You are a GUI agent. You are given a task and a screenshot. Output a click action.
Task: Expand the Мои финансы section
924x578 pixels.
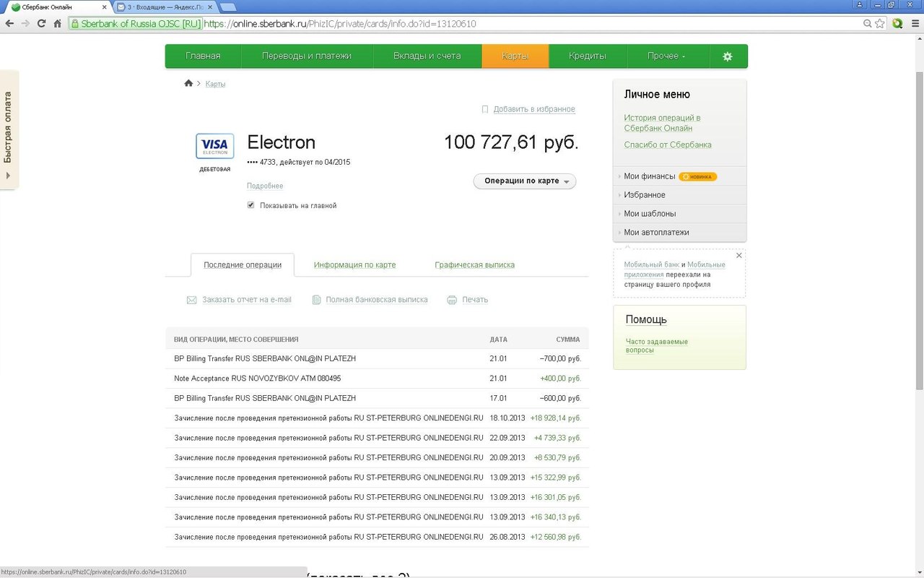(x=649, y=176)
